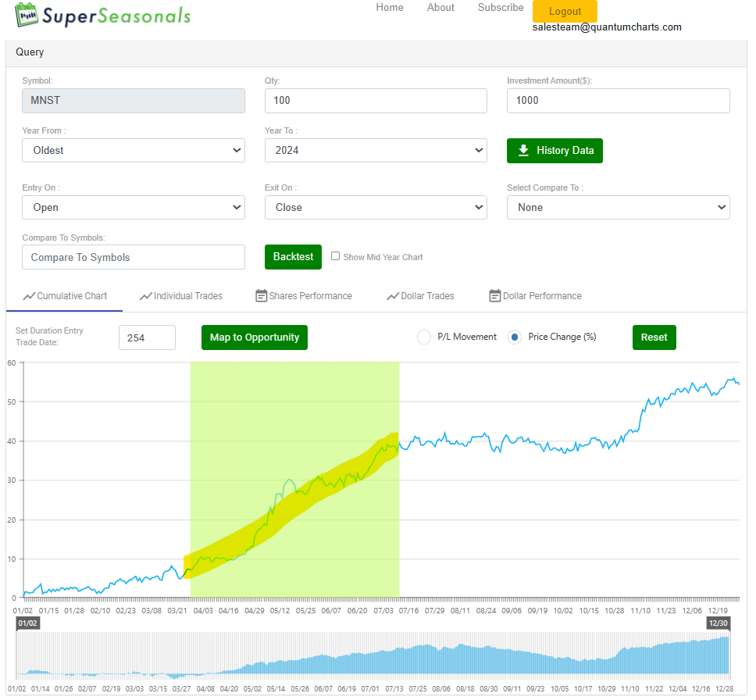Click the download icon on History Data

point(523,151)
